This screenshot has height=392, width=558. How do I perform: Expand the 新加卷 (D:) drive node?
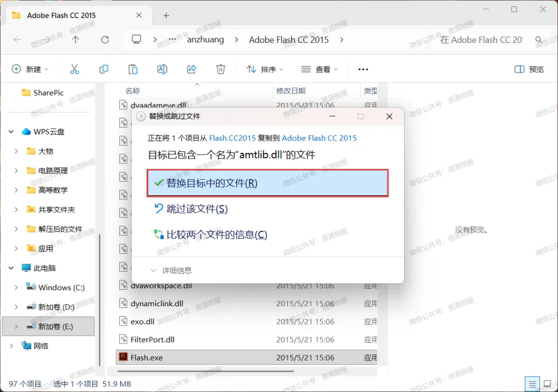click(x=16, y=307)
